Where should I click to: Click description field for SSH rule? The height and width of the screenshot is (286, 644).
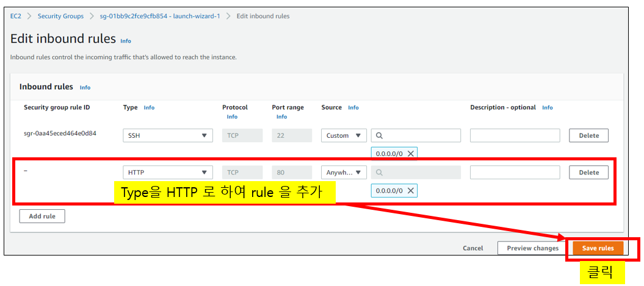515,135
